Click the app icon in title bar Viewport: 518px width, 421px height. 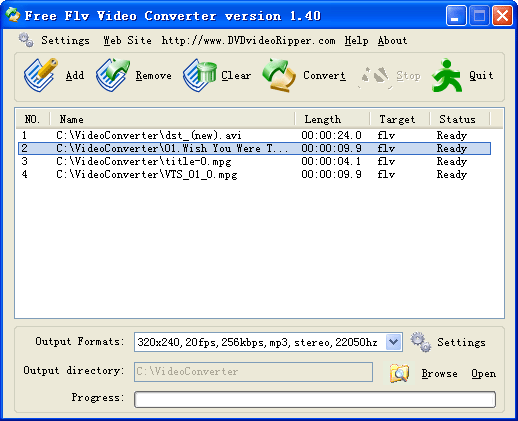[13, 15]
